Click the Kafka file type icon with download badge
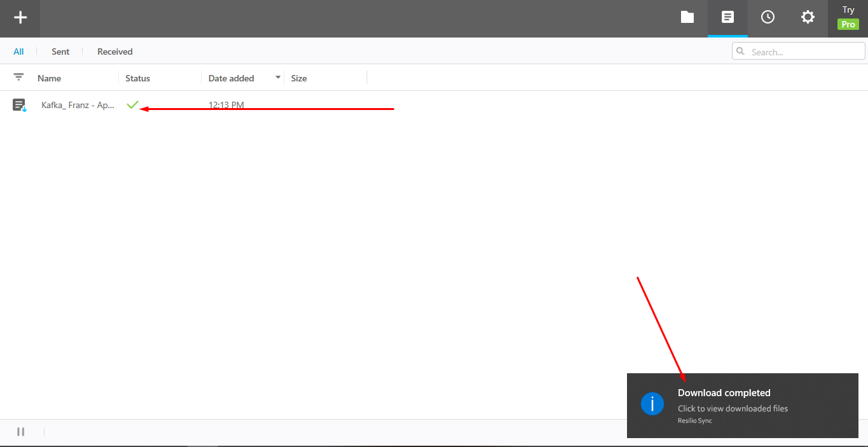The image size is (868, 447). click(19, 104)
